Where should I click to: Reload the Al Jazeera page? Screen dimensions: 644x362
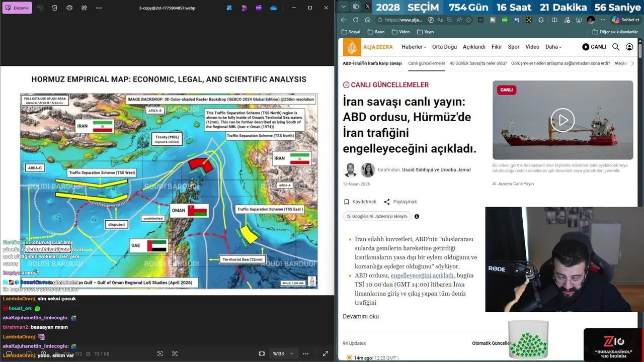pyautogui.click(x=356, y=20)
